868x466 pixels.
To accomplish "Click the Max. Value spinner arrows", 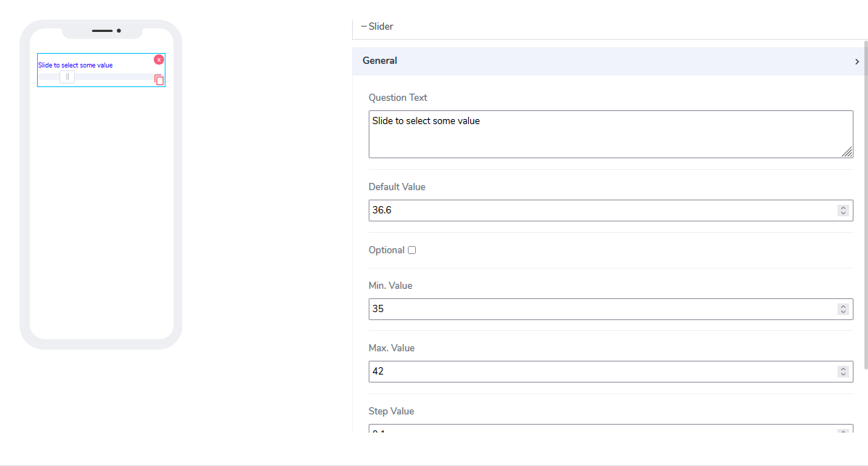I will [843, 372].
